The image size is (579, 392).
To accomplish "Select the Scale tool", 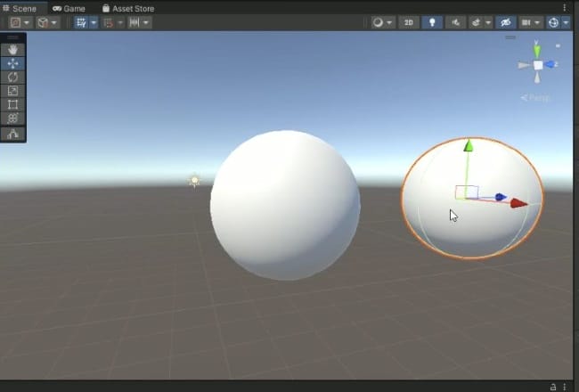I will 13,91.
